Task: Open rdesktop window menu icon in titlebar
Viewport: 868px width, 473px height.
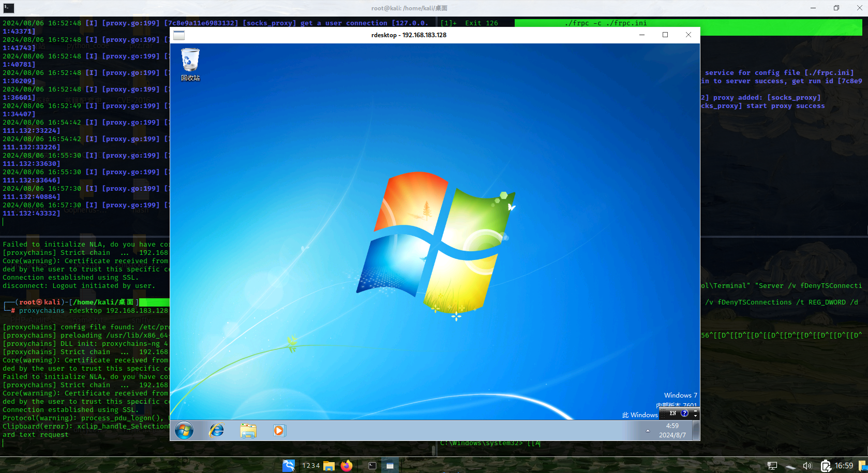Action: [x=179, y=35]
